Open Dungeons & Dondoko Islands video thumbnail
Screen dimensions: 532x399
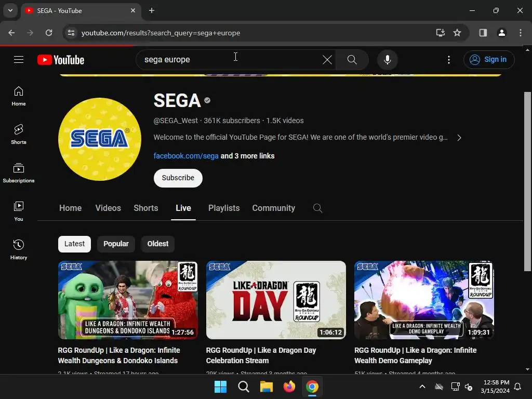(x=128, y=300)
